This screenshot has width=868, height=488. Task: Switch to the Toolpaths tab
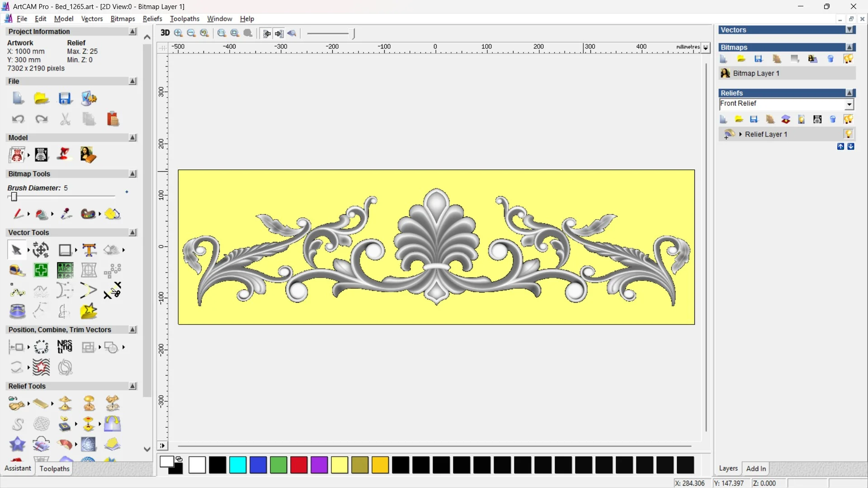pyautogui.click(x=54, y=469)
